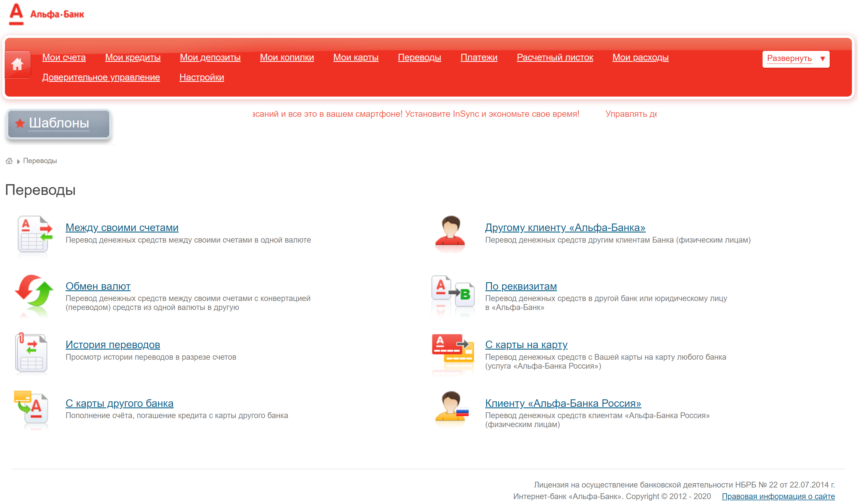Open Мои депозиты menu item
This screenshot has width=858, height=504.
(x=210, y=58)
